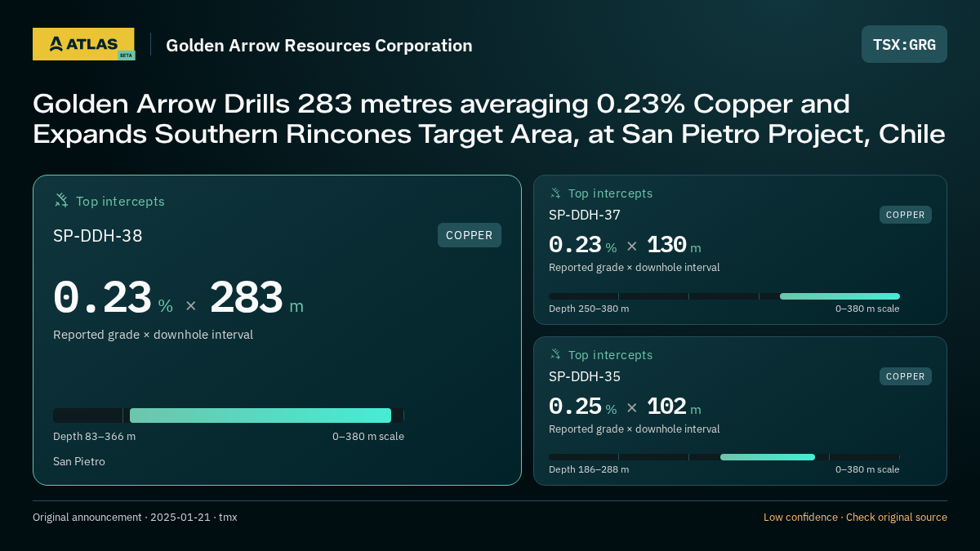
Task: Click the 0.23 % × 130 m value
Action: point(625,245)
